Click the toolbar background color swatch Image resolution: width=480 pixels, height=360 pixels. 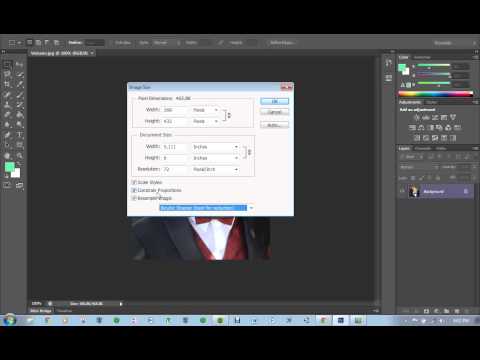click(x=16, y=173)
